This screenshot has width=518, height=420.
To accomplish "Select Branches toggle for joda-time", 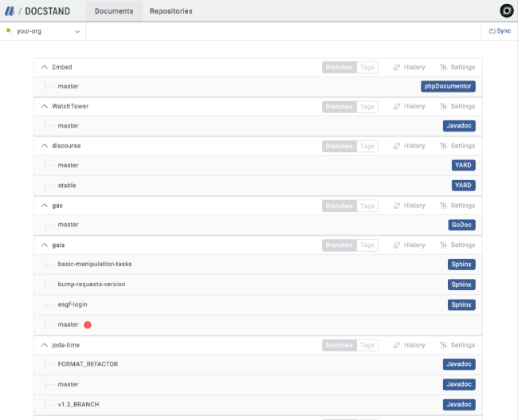I will pyautogui.click(x=339, y=345).
